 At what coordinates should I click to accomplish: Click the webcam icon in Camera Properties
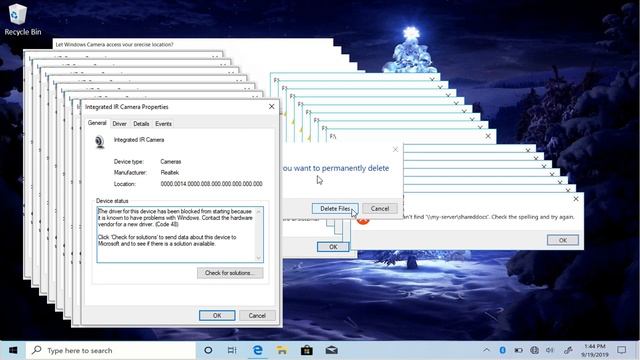pyautogui.click(x=100, y=142)
